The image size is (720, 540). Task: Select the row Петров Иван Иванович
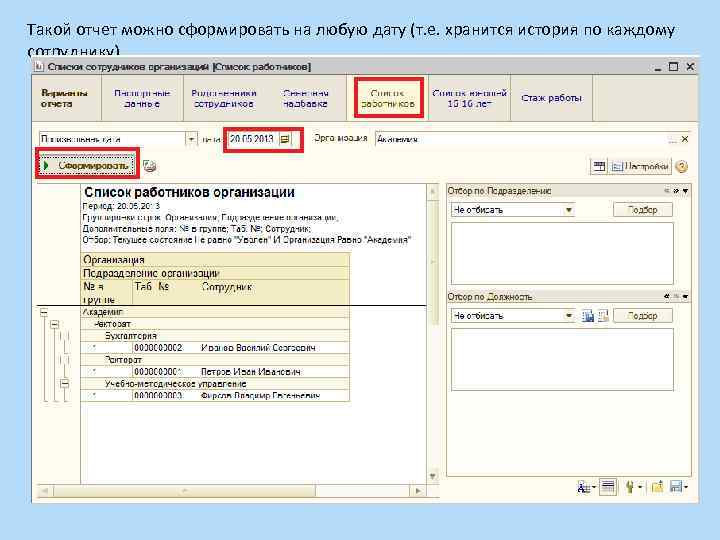[x=215, y=371]
